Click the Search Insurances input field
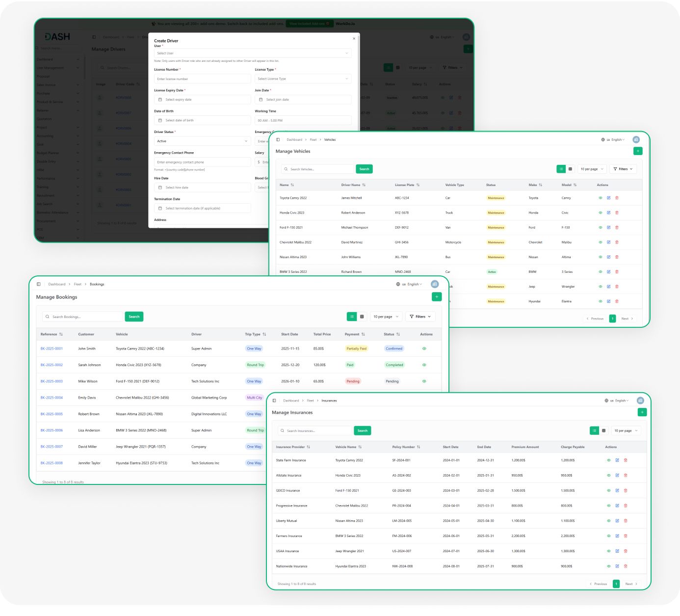 (x=316, y=431)
